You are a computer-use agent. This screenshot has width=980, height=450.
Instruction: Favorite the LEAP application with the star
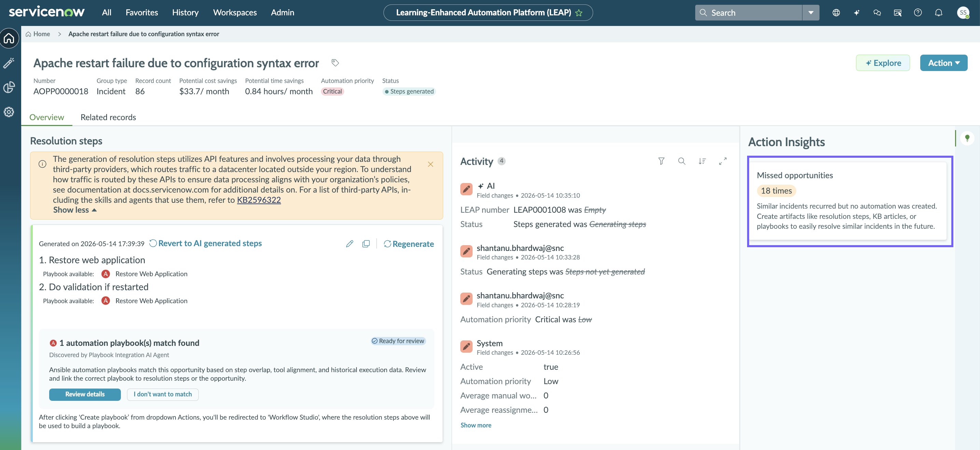[x=579, y=13]
